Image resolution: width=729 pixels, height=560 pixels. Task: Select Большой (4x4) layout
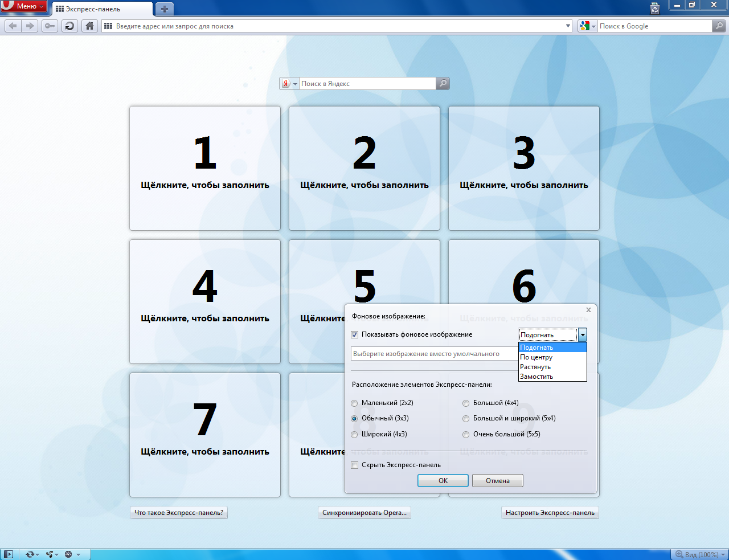(466, 403)
